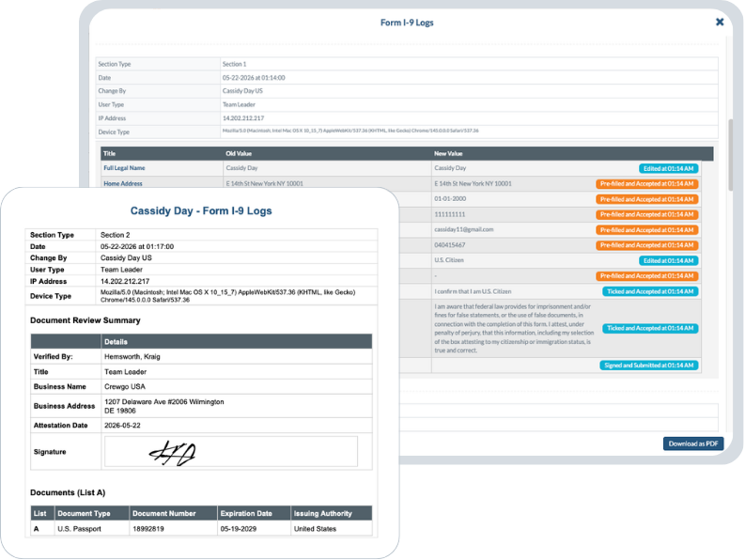Click 'Edited at 01:14 AM' badge on Full Legal Name row
This screenshot has height=560, width=745.
click(668, 168)
